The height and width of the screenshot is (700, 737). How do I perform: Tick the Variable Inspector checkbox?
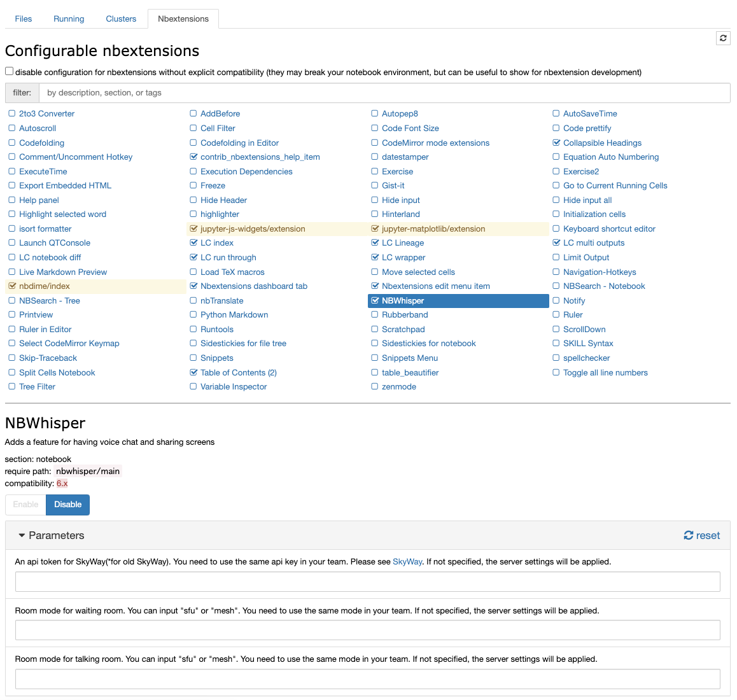(193, 386)
